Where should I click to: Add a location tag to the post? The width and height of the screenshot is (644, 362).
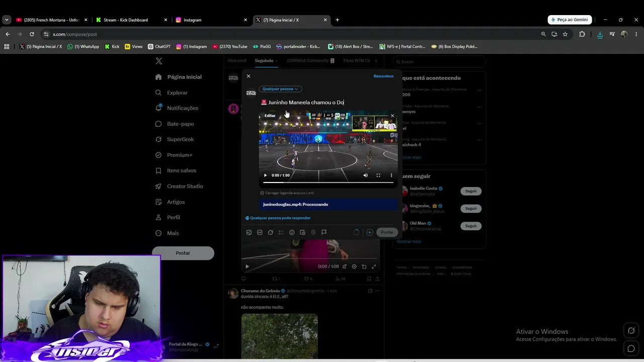click(x=313, y=232)
